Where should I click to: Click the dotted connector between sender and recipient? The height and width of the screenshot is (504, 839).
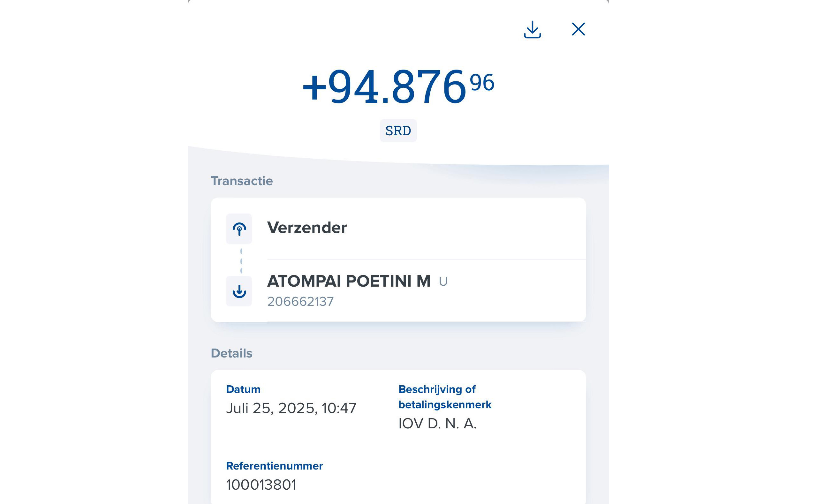pyautogui.click(x=241, y=261)
